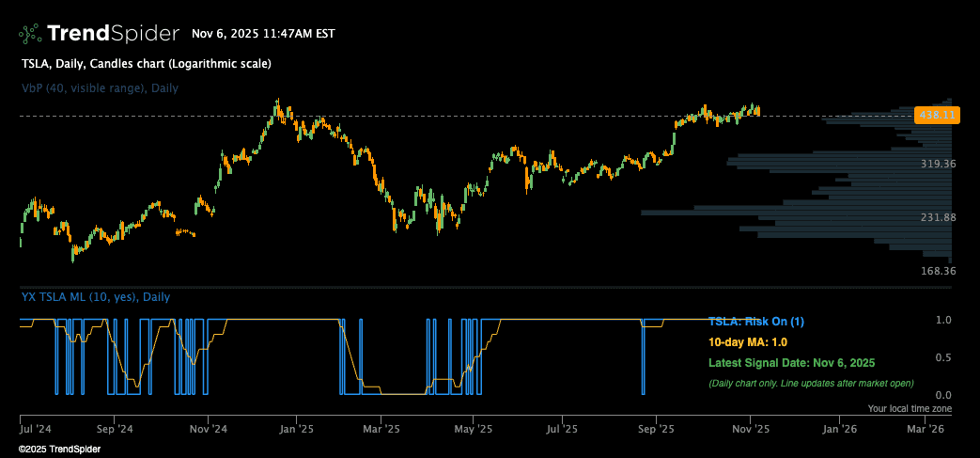Click the ©2025 TrendSpider copyright text
The height and width of the screenshot is (458, 980).
pos(59,450)
